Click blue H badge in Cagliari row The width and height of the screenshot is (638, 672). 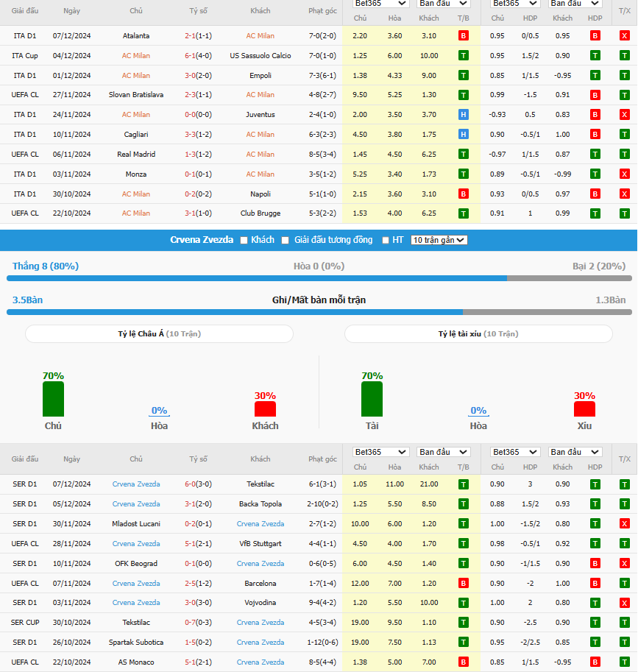463,135
